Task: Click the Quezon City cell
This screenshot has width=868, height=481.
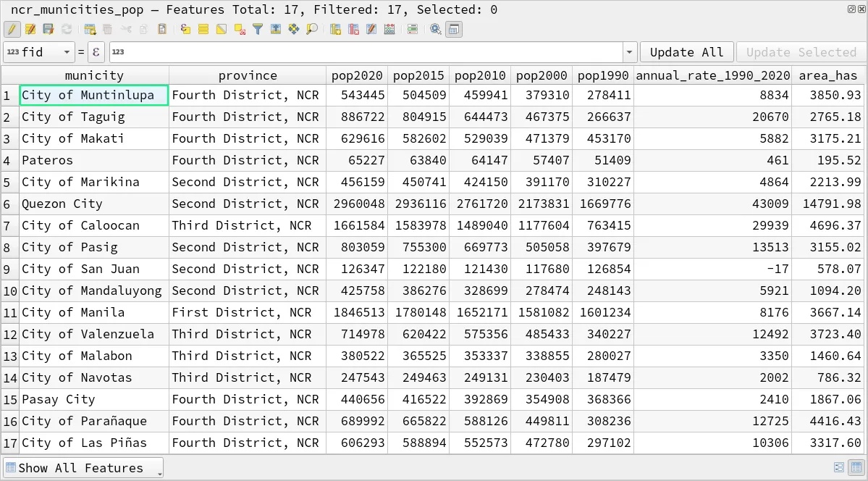Action: point(62,204)
